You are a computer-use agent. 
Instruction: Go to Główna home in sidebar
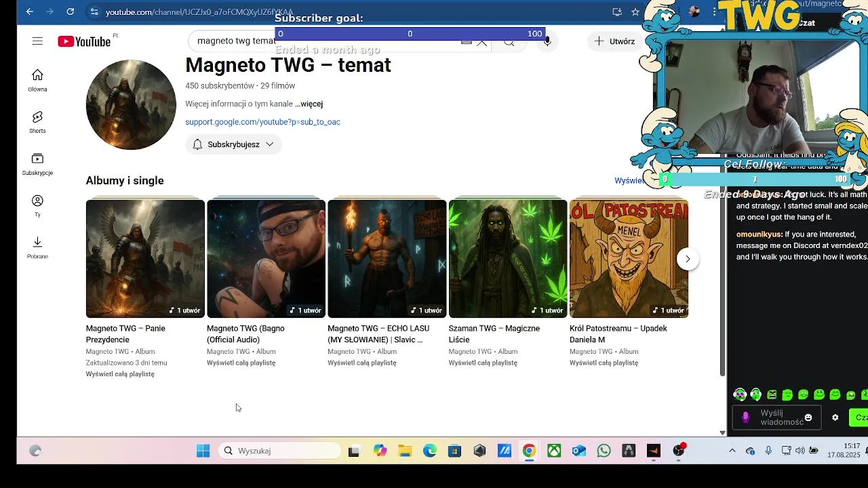coord(37,80)
